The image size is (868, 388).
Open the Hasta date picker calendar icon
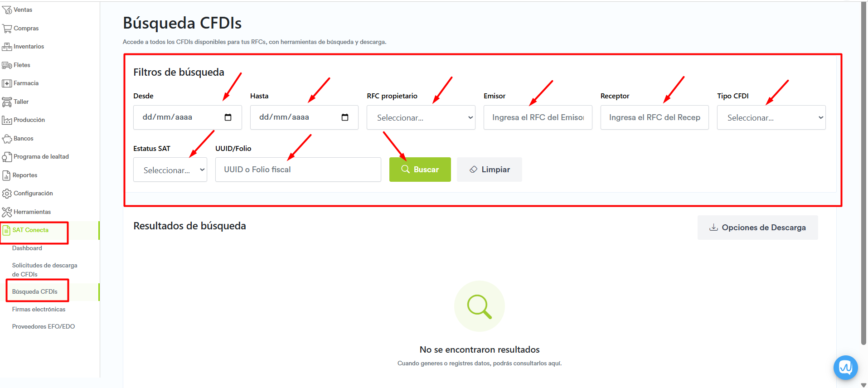(345, 117)
